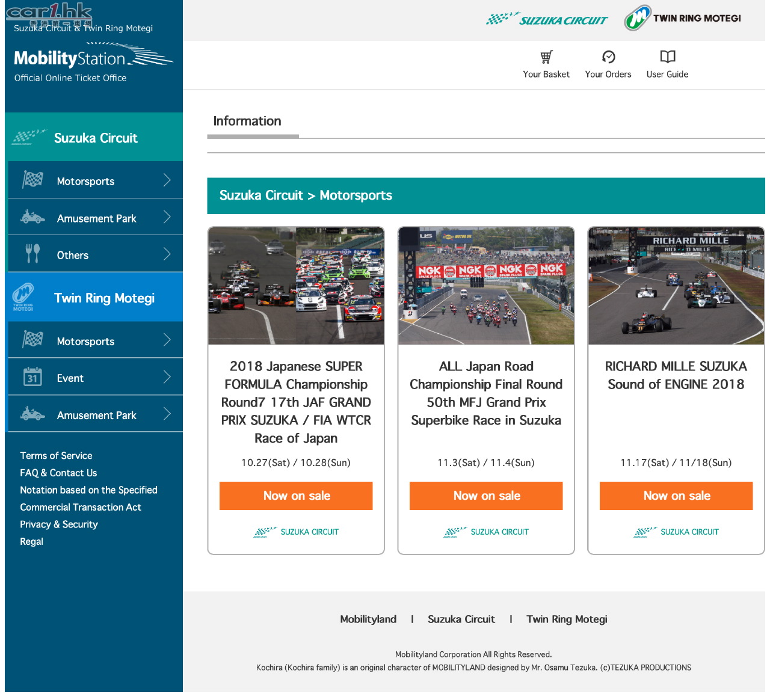The width and height of the screenshot is (770, 700).
Task: Click the Twin Ring Motegi emblem in sidebar header
Action: coord(23,296)
